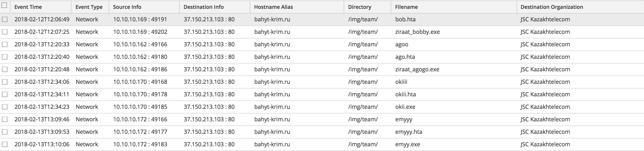644x151 pixels.
Task: Check the okiiii row checkbox
Action: click(5, 82)
